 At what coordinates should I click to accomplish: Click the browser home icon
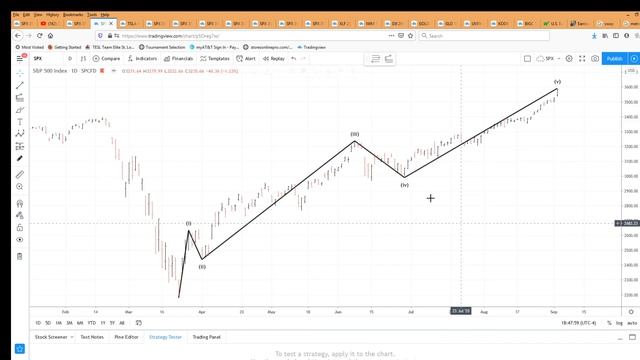tap(50, 36)
